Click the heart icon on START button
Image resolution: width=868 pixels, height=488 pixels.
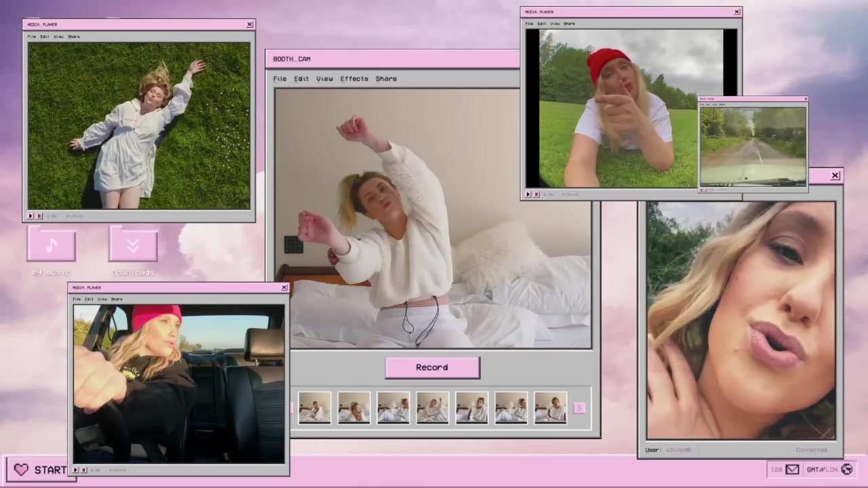tap(21, 470)
